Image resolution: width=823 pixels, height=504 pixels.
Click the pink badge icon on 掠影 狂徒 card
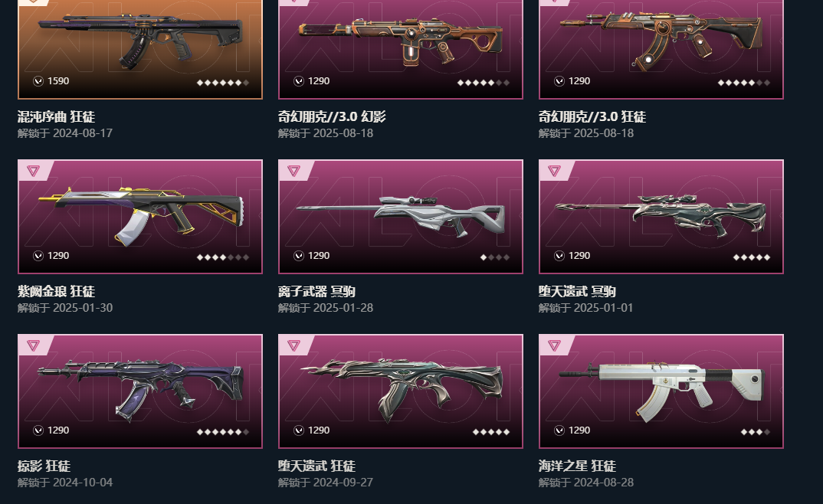33,345
